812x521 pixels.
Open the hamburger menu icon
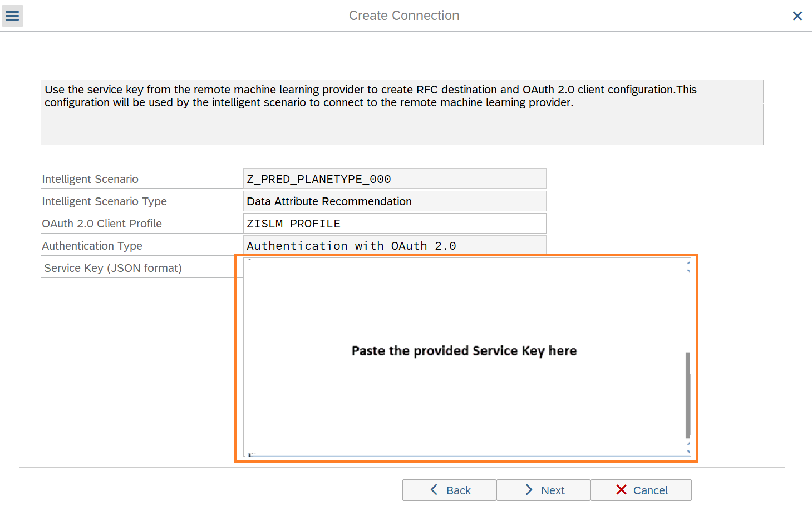(x=12, y=16)
